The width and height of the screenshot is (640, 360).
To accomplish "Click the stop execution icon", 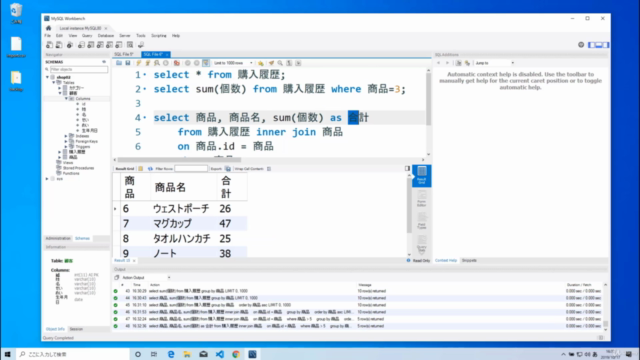I will [x=166, y=63].
